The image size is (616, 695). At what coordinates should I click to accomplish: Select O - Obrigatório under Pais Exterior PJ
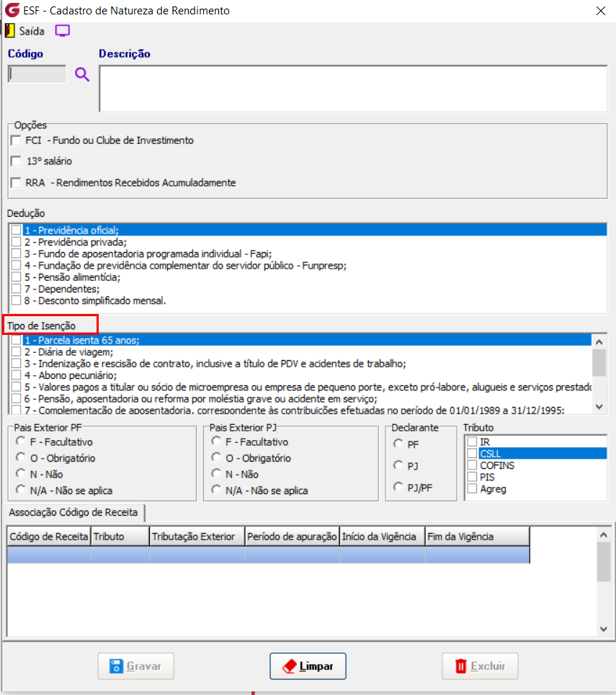pyautogui.click(x=216, y=457)
